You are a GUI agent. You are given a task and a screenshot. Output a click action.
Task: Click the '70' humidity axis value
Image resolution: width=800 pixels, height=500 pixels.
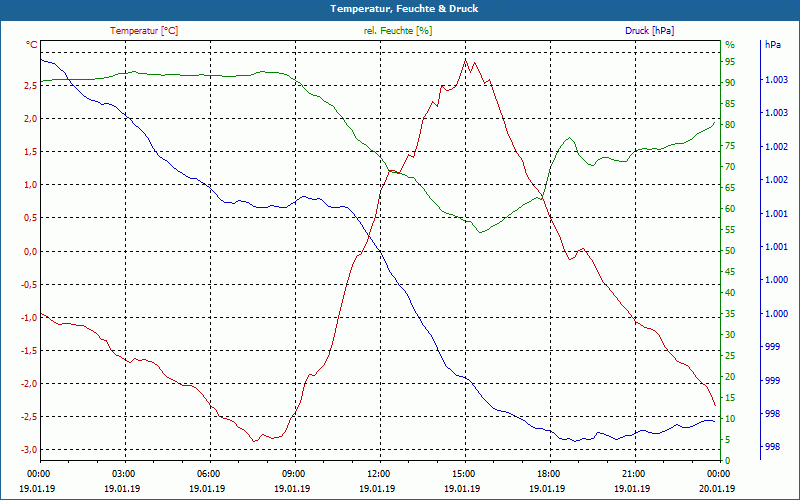[730, 167]
